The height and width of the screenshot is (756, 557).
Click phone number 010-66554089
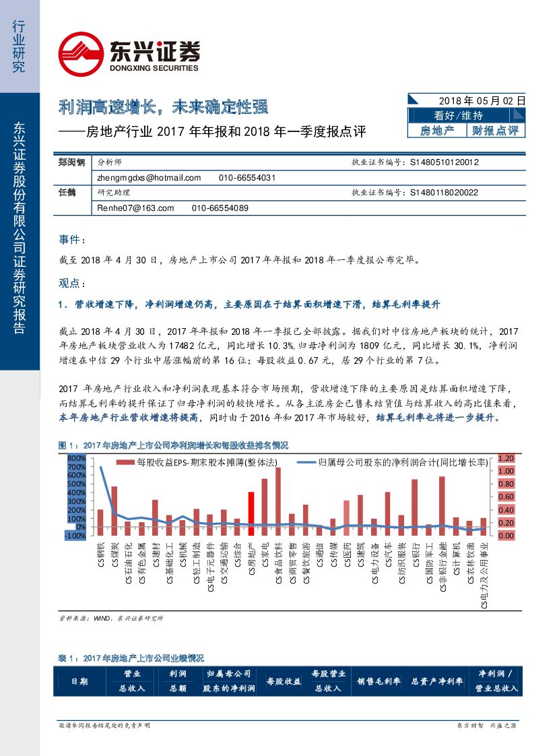point(220,208)
